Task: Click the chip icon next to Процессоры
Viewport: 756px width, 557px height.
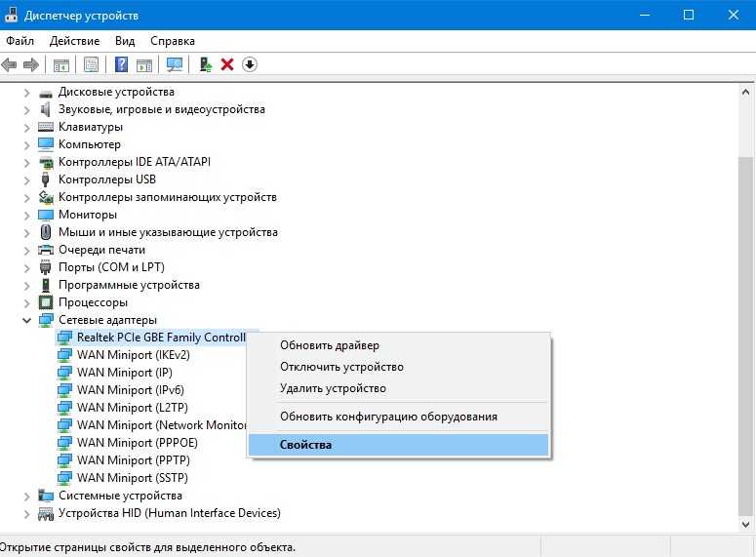Action: (x=46, y=302)
